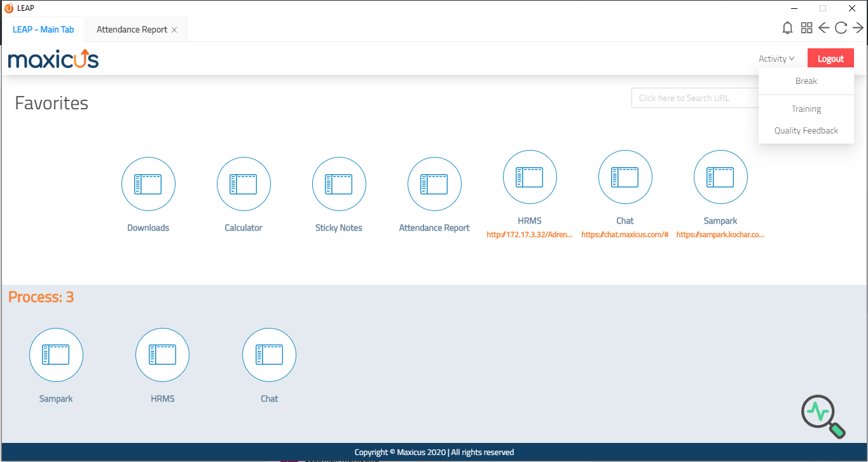Click the red Logout button

coord(830,58)
